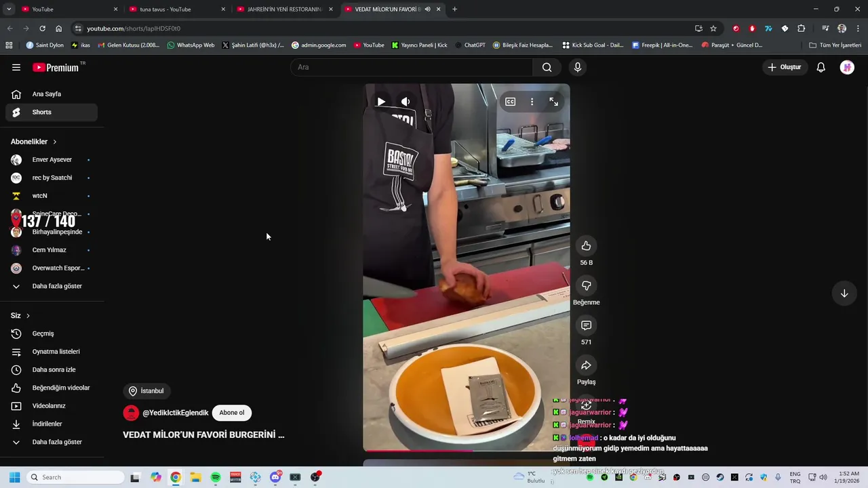This screenshot has width=868, height=488.
Task: Reload the page
Action: tap(42, 28)
